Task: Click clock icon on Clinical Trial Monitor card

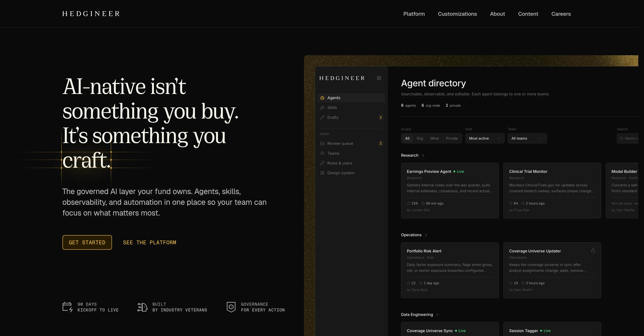Action: 523,203
